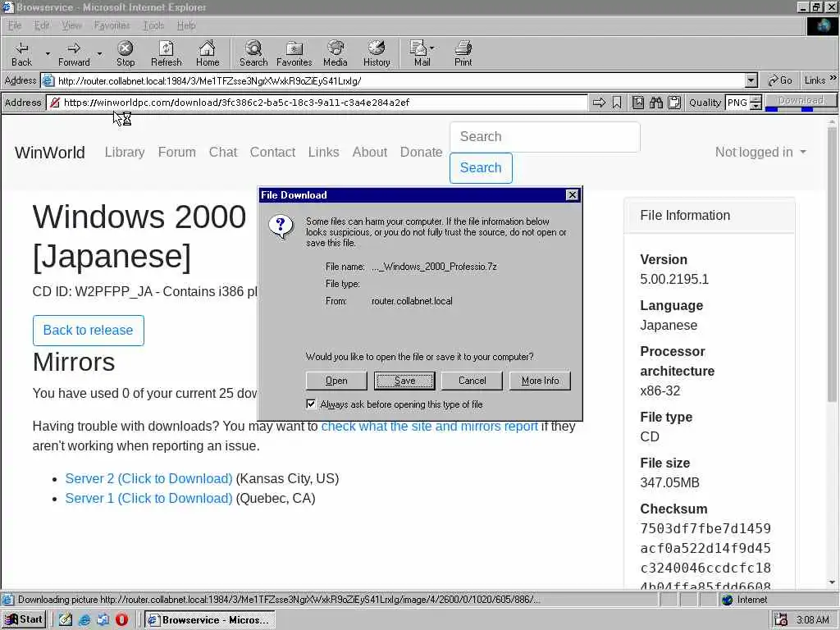840x630 pixels.
Task: Launch Internet Explorer from quick launch
Action: (x=84, y=620)
